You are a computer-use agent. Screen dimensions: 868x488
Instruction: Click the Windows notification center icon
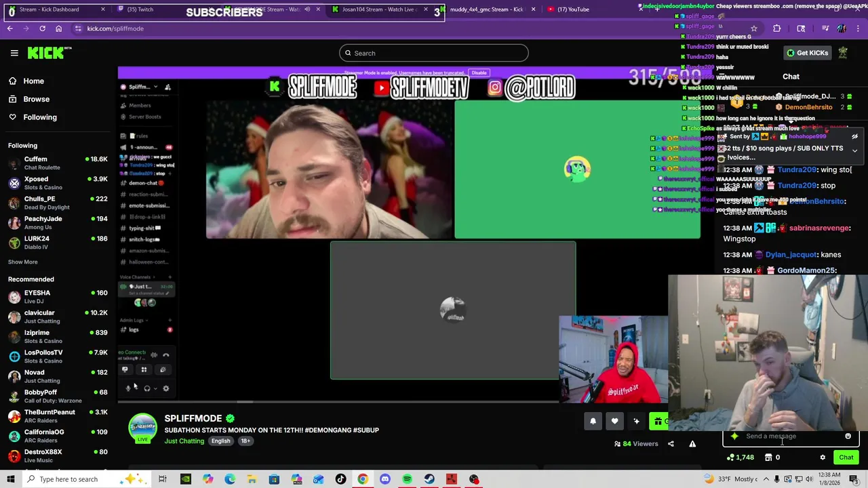tap(854, 479)
